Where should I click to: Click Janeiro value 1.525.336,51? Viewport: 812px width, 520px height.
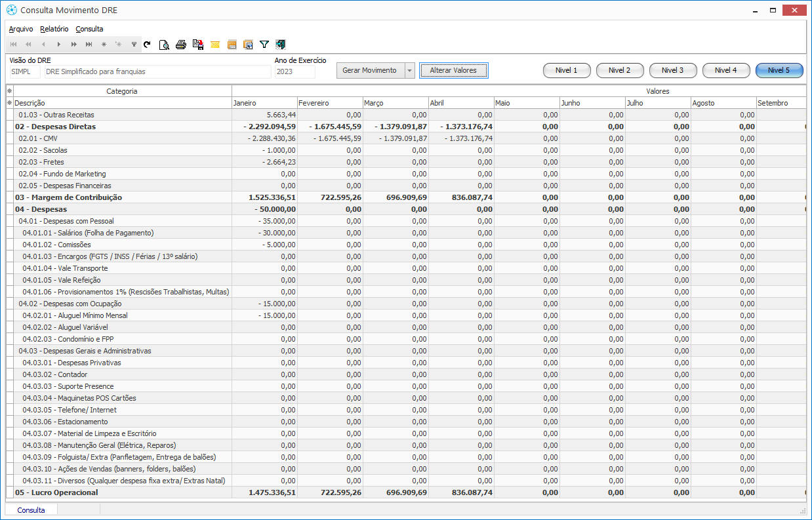point(264,197)
